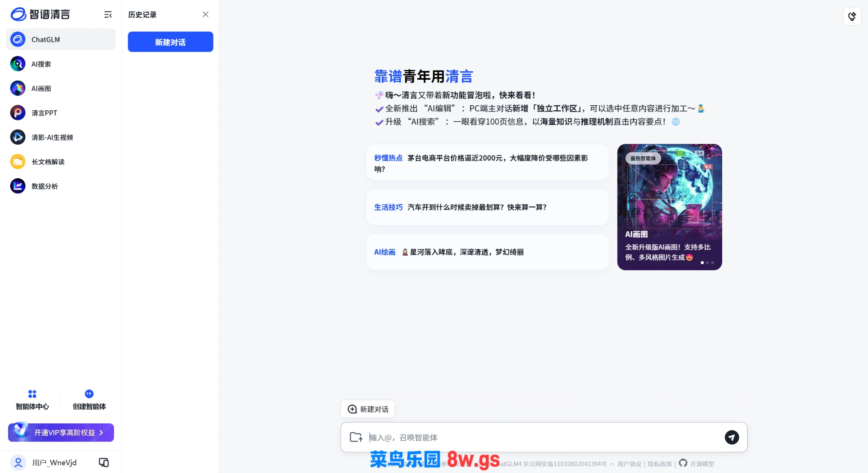Click the globe icon after AI搜索 line
This screenshot has height=473, width=868.
(676, 122)
